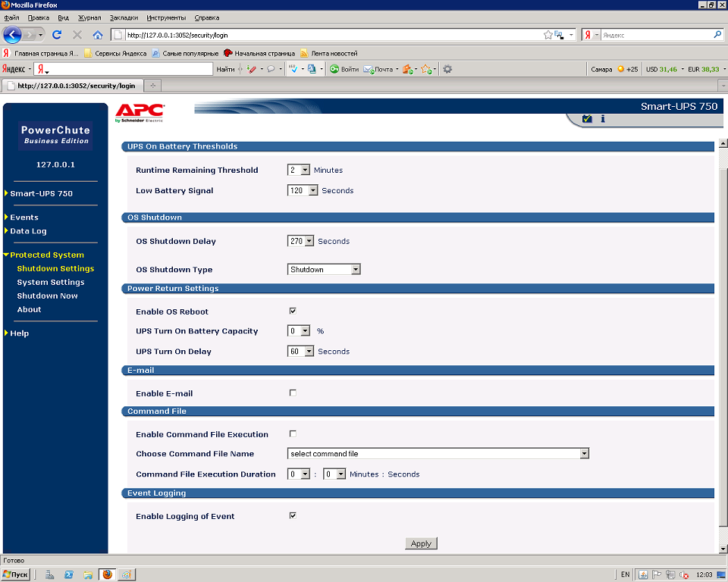
Task: Open the PowerShell icon in quick launch
Action: pyautogui.click(x=69, y=574)
